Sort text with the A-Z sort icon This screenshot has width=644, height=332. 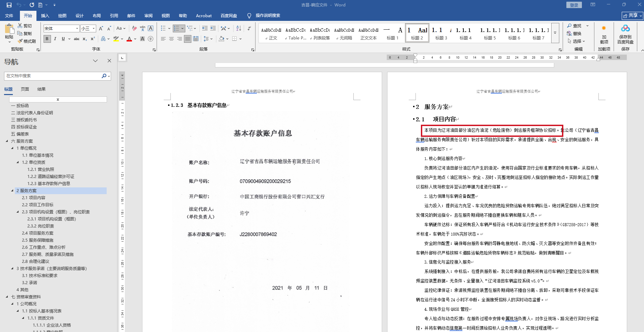[x=239, y=29]
